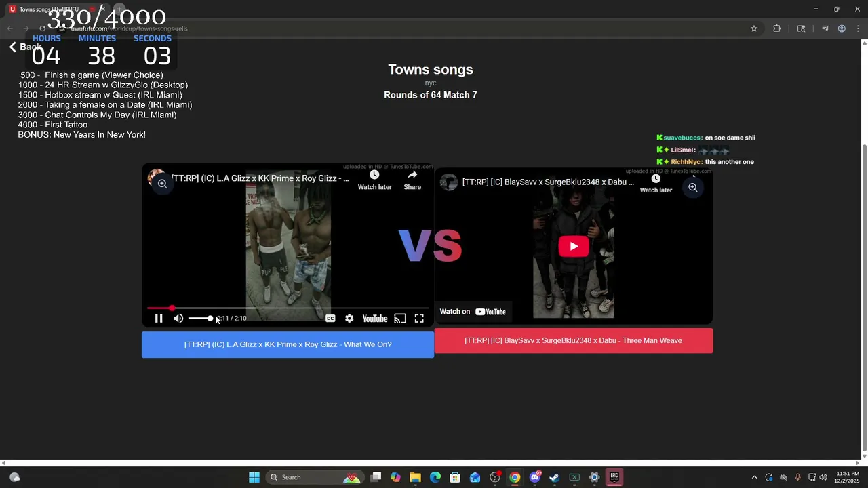Cast the left video to a TV
This screenshot has width=868, height=488.
click(400, 319)
